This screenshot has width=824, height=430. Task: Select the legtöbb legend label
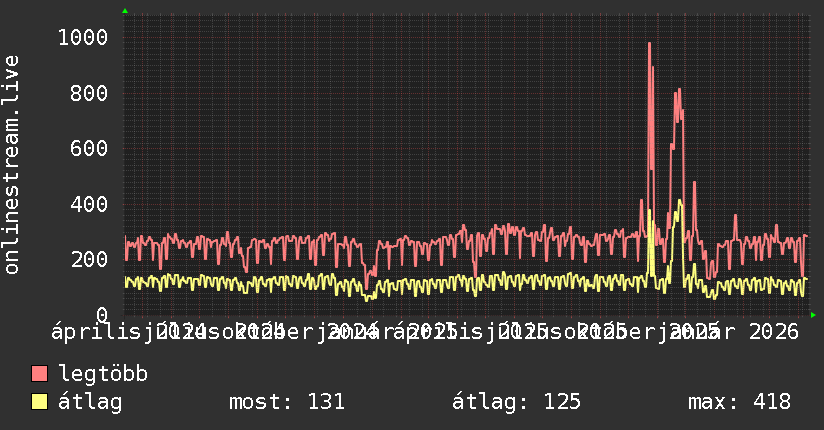[103, 373]
